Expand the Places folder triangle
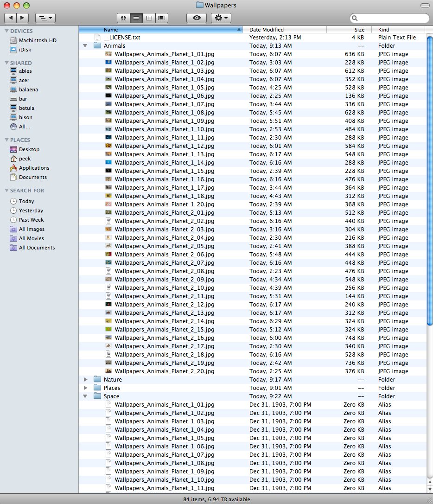This screenshot has width=433, height=504. pos(85,388)
